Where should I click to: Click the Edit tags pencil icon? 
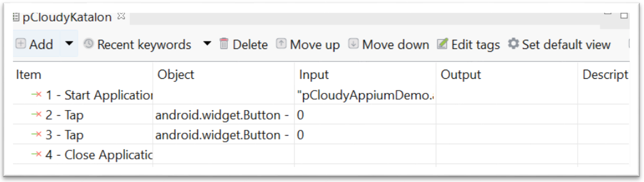tap(442, 44)
